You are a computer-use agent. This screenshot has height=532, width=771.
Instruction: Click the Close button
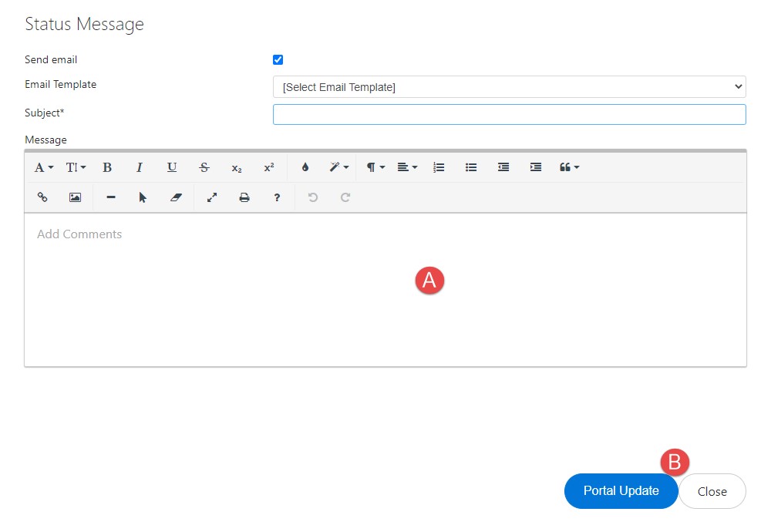(712, 492)
